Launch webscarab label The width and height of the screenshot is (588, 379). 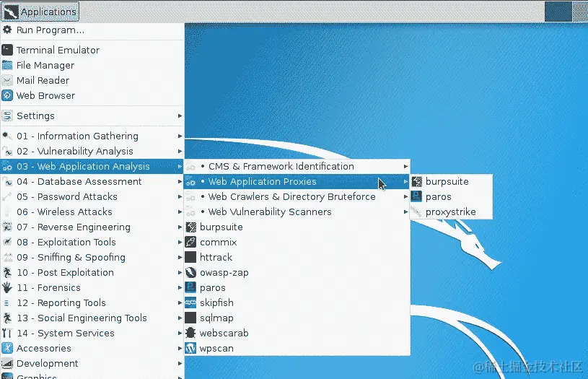click(x=224, y=333)
